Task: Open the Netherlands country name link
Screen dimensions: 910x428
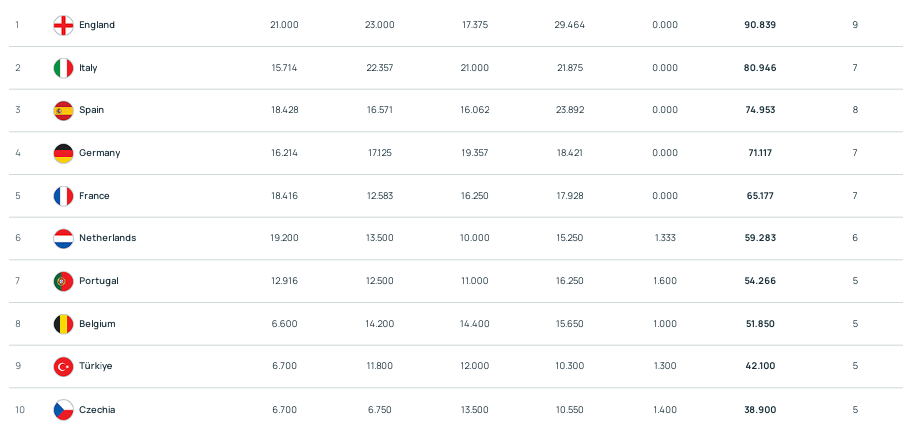Action: (108, 238)
